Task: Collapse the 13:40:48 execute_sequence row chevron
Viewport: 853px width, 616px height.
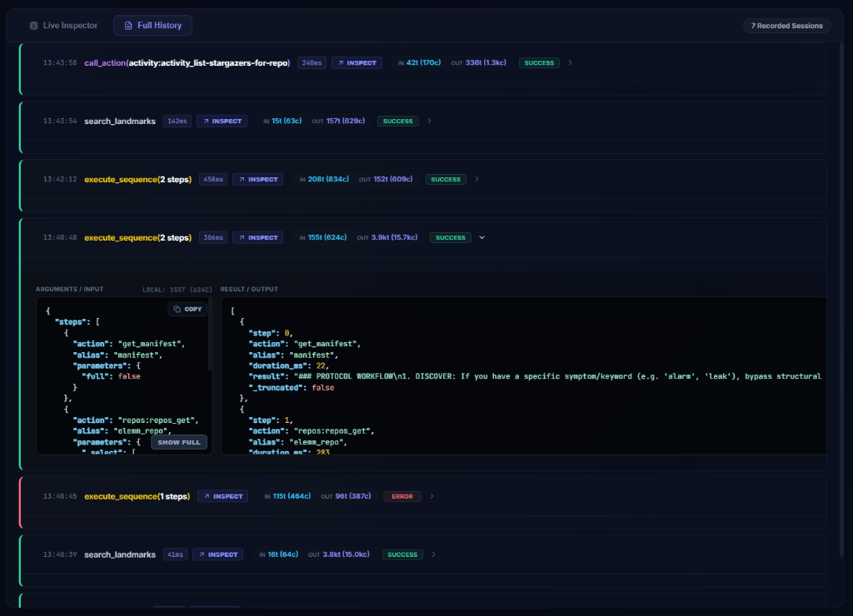Action: [482, 237]
